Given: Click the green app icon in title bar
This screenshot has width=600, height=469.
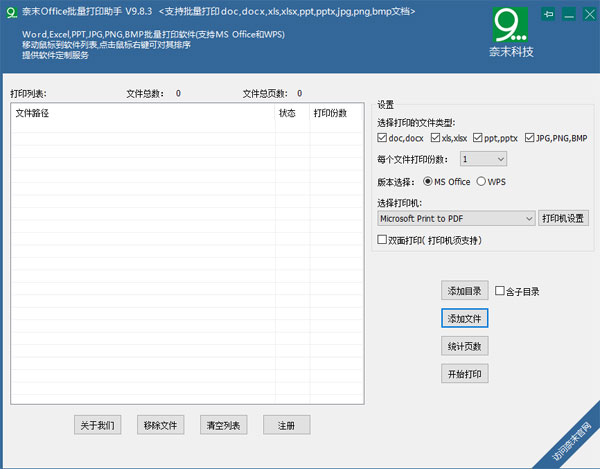Looking at the screenshot, I should pyautogui.click(x=12, y=12).
